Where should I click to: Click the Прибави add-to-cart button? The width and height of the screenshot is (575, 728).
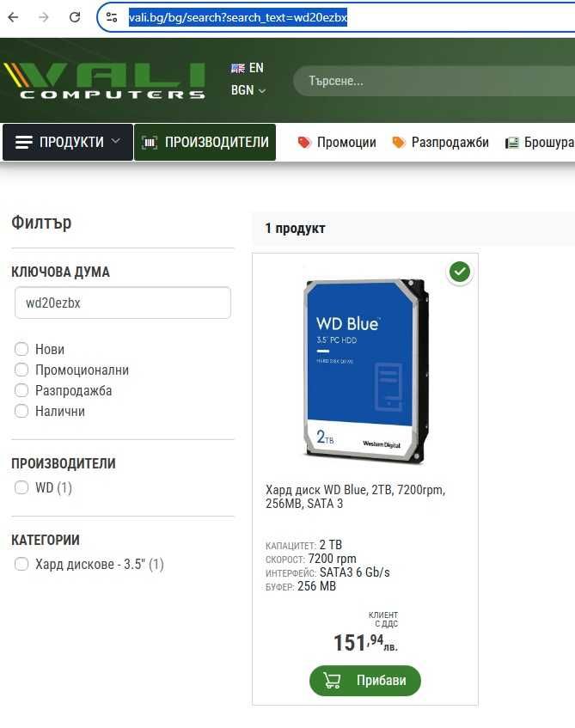pos(365,681)
